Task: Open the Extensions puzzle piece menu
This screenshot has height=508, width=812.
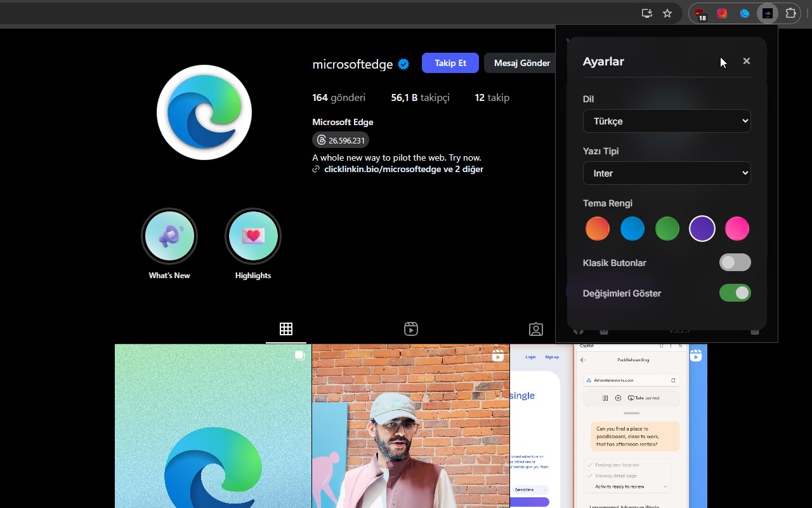Action: [790, 13]
